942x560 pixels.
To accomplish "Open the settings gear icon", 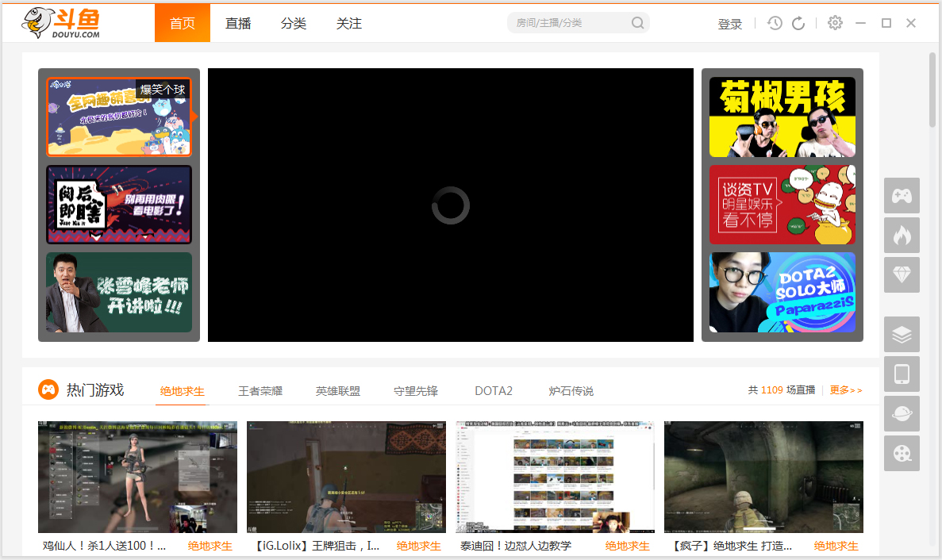I will point(835,23).
